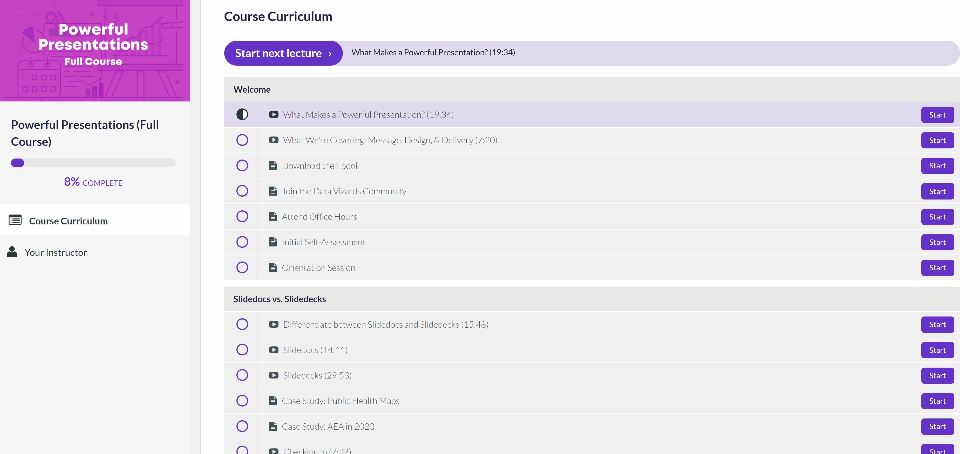
Task: Start What We're Covering lecture
Action: [937, 140]
